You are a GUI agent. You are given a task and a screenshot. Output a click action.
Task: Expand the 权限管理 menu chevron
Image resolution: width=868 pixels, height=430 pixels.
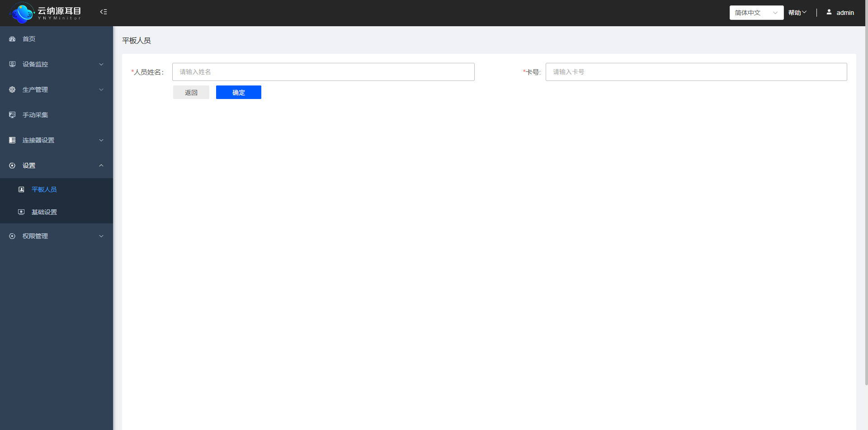tap(101, 236)
